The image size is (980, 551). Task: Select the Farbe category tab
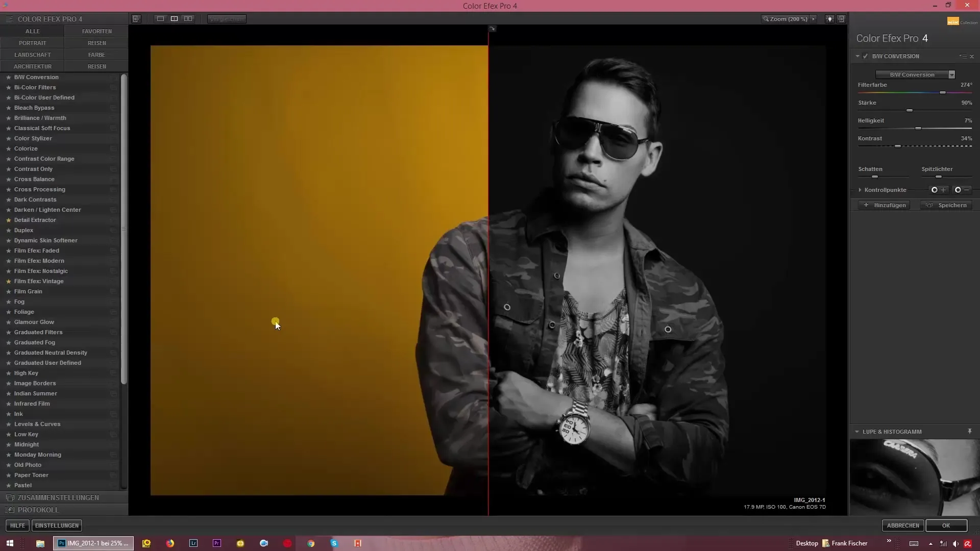(96, 55)
